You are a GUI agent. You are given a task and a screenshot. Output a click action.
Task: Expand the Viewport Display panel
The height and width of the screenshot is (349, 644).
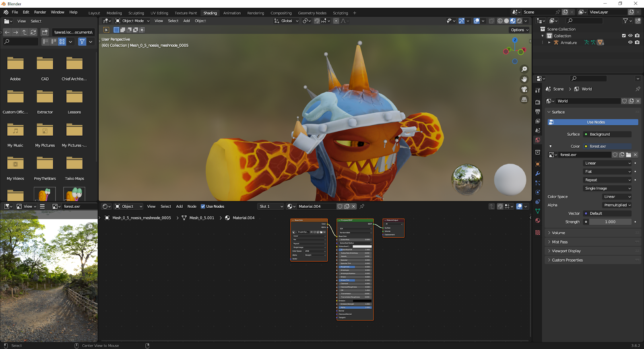click(x=593, y=251)
